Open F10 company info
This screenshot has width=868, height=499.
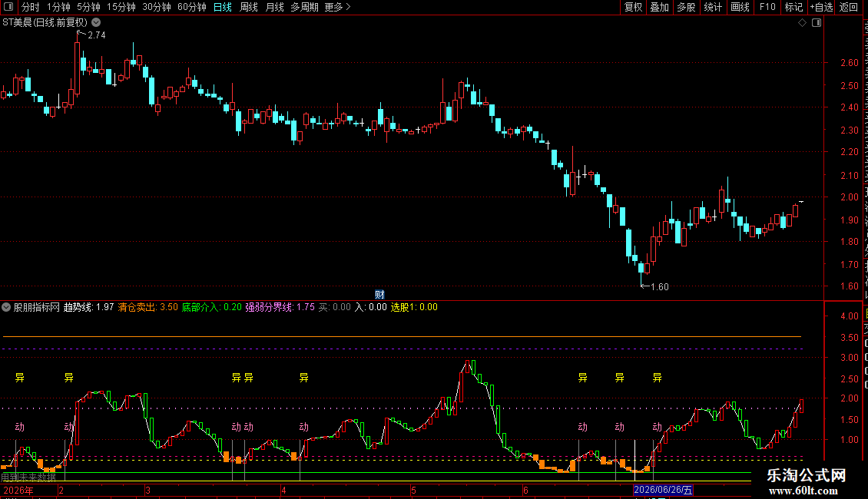click(x=767, y=7)
